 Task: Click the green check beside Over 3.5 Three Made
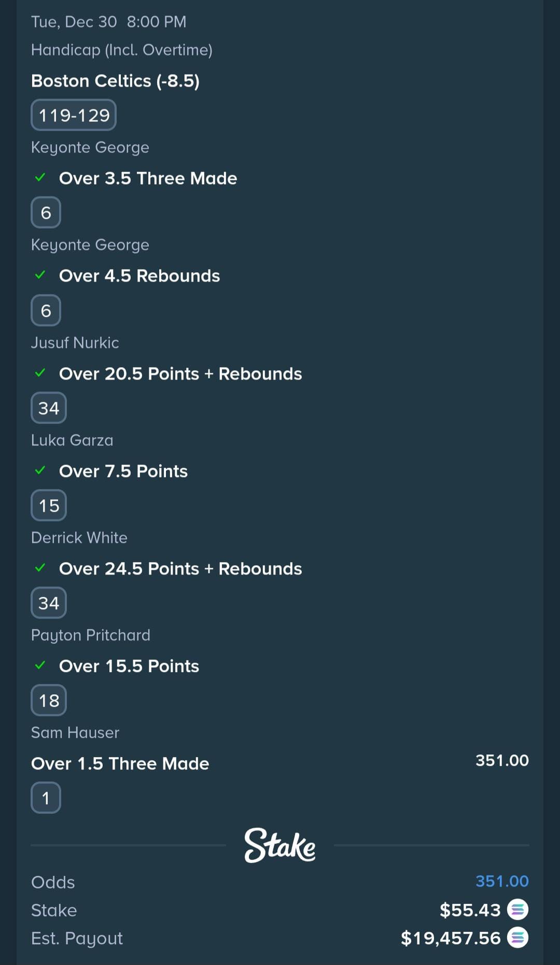[40, 178]
